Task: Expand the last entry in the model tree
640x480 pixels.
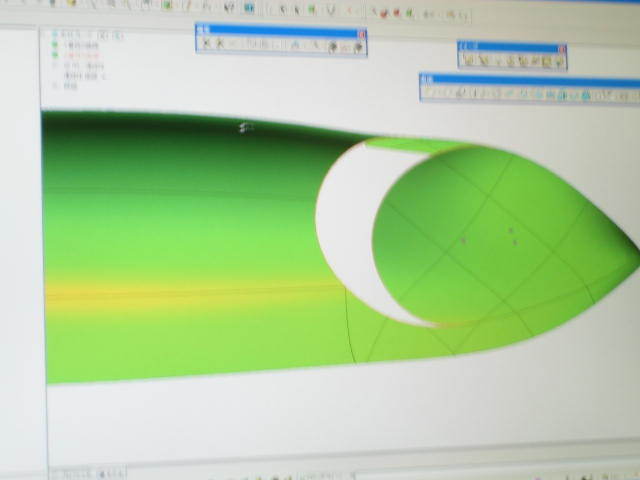Action: point(56,87)
